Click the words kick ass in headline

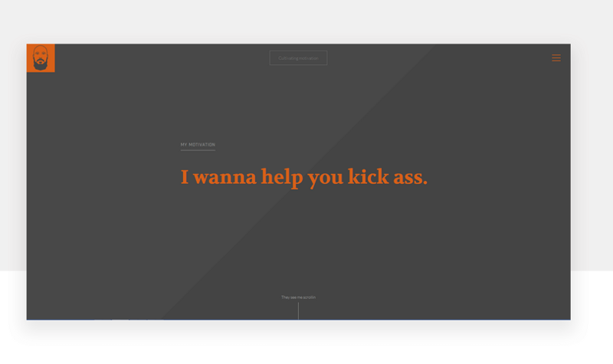pyautogui.click(x=387, y=177)
